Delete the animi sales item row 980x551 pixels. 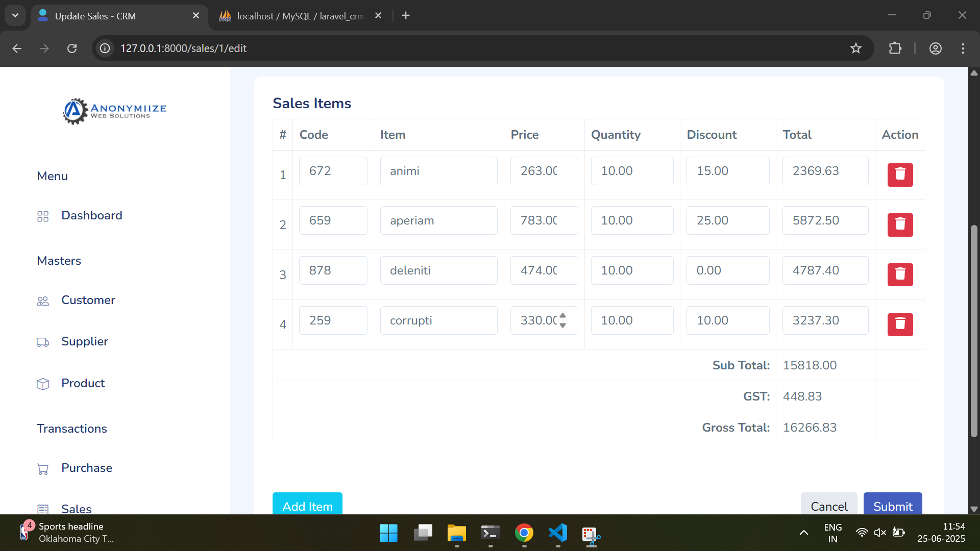900,174
